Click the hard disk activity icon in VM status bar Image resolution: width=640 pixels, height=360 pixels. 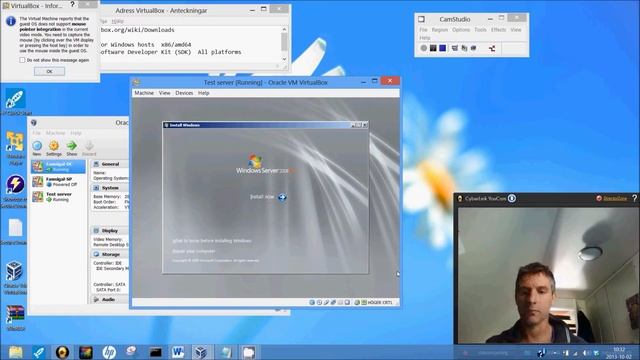coord(312,302)
